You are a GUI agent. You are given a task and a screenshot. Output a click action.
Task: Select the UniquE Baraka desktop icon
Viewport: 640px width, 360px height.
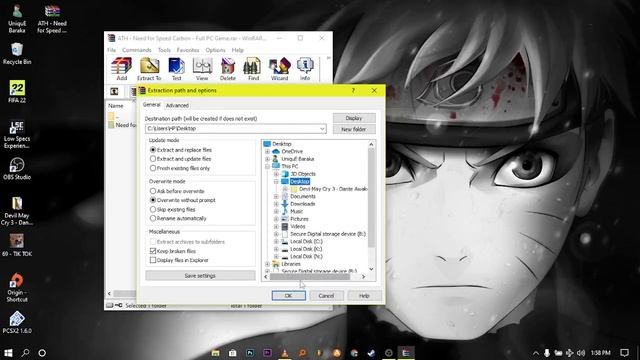(x=17, y=20)
